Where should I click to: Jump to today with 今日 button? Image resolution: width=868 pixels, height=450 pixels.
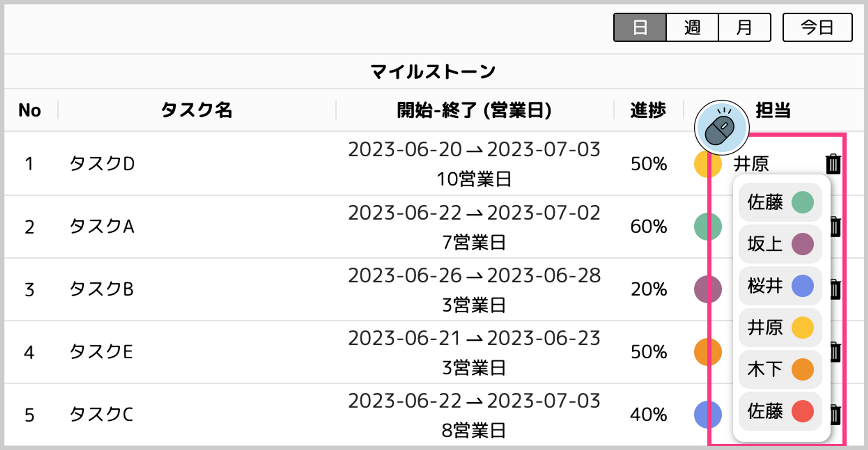coord(817,27)
